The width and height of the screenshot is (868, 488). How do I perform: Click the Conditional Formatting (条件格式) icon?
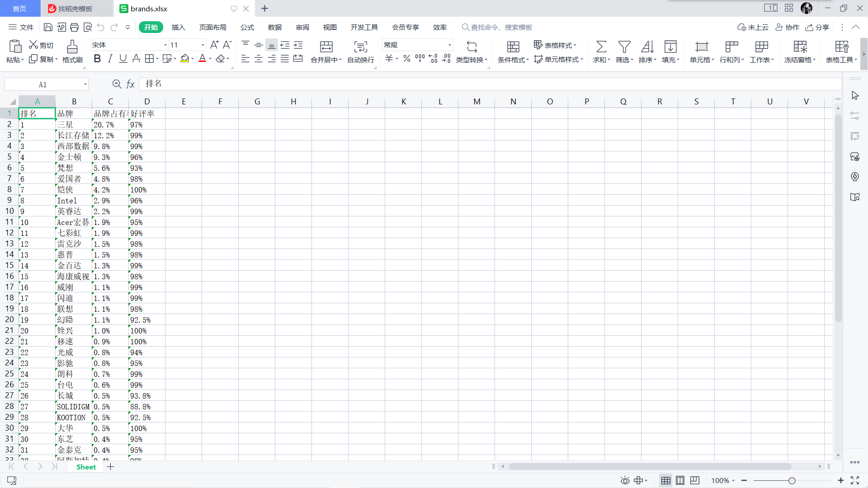coord(513,47)
